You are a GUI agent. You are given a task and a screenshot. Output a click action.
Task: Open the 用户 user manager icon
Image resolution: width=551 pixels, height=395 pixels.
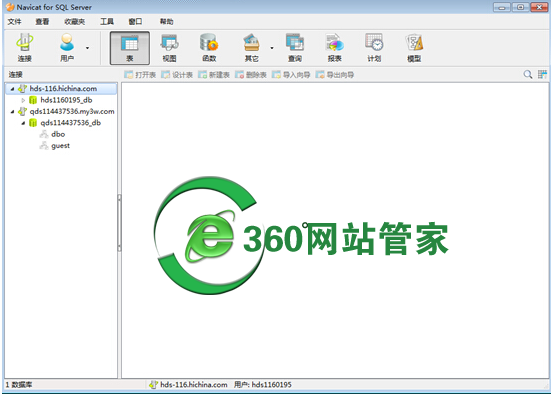coord(67,48)
